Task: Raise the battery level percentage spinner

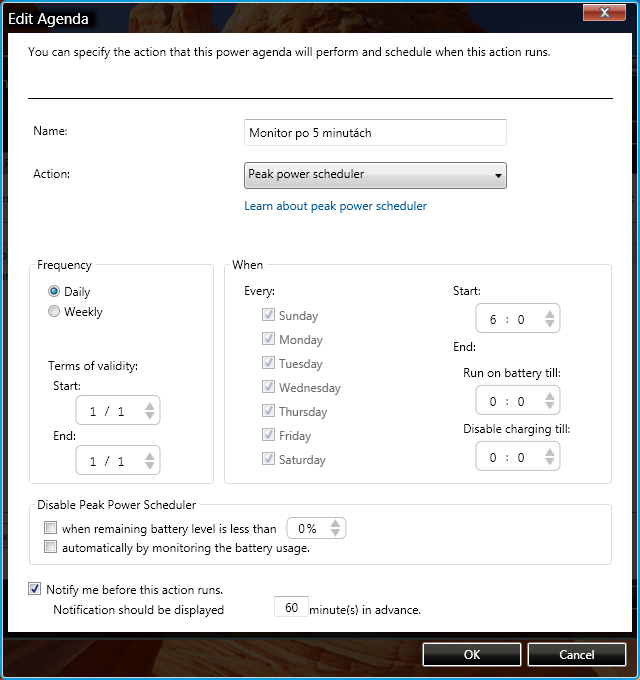Action: coord(336,523)
